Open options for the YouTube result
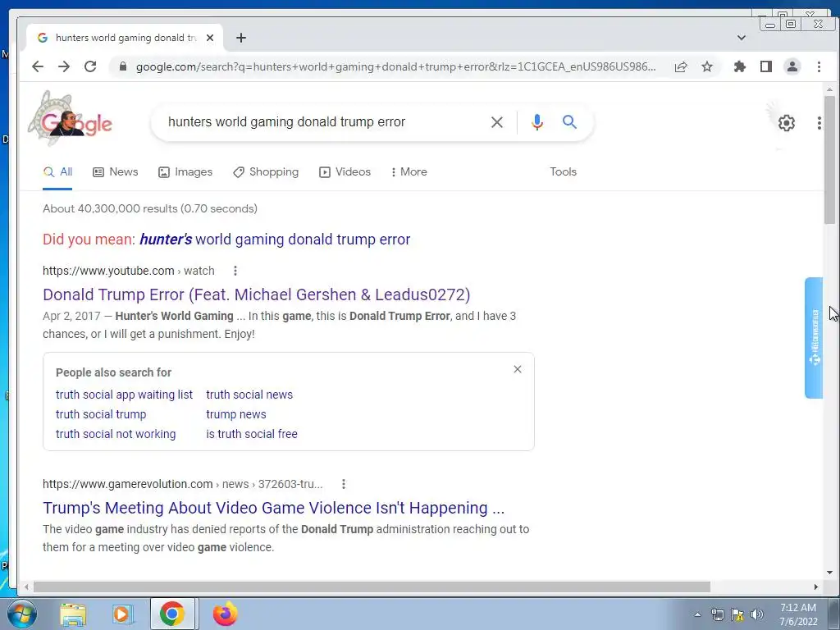Image resolution: width=840 pixels, height=630 pixels. click(235, 271)
